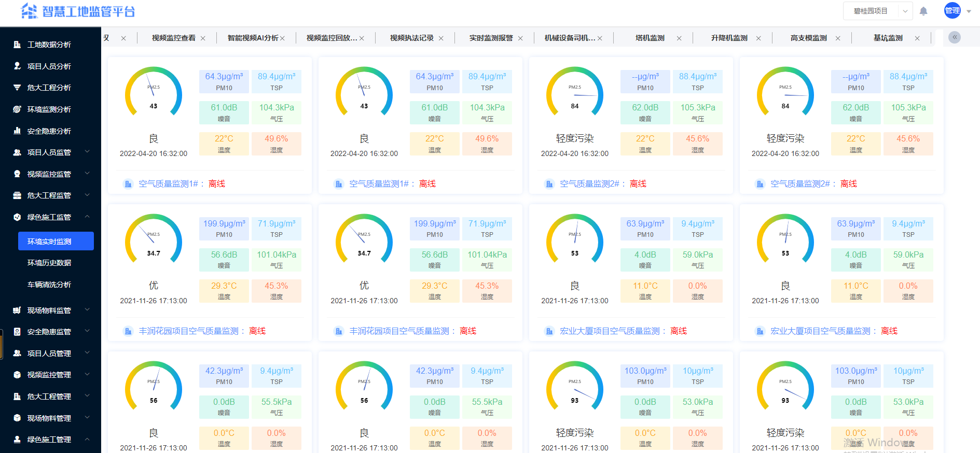Click the blue 管理 user avatar
The image size is (980, 453).
(952, 11)
